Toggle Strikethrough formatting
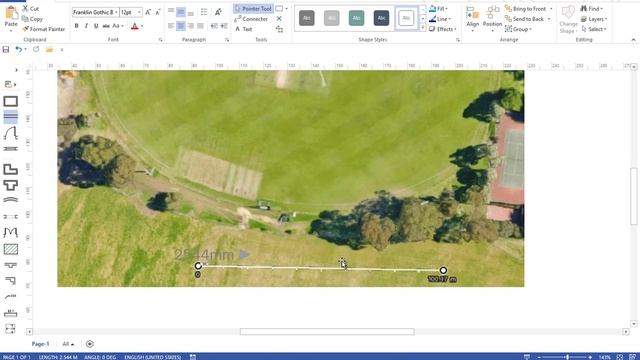640x360 pixels. coord(106,26)
